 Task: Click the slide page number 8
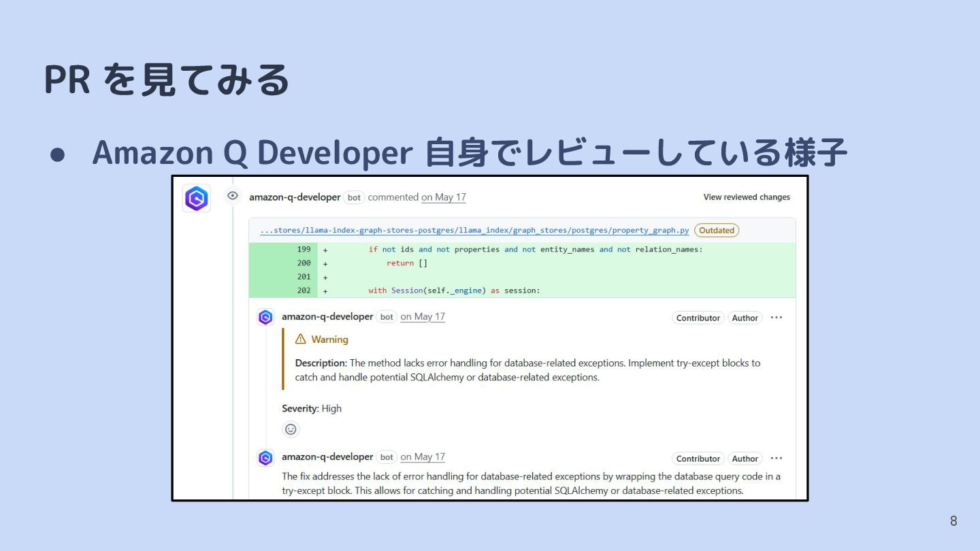tap(953, 521)
